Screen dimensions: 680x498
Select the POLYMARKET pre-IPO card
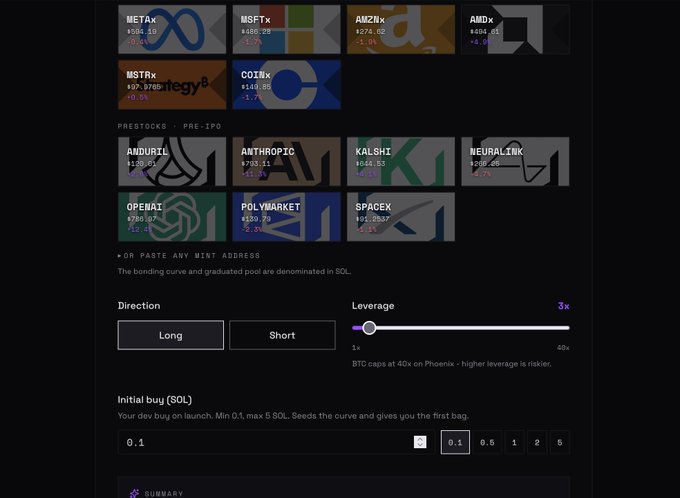pyautogui.click(x=287, y=217)
